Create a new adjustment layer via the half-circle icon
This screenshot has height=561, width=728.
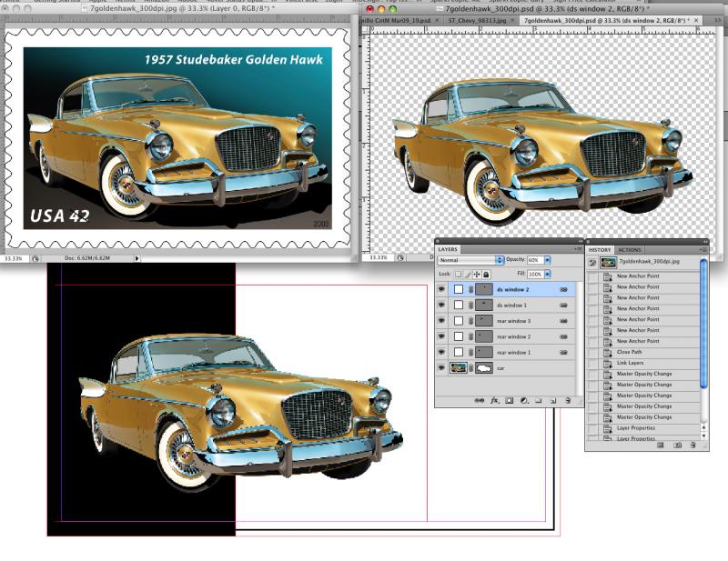[x=524, y=400]
